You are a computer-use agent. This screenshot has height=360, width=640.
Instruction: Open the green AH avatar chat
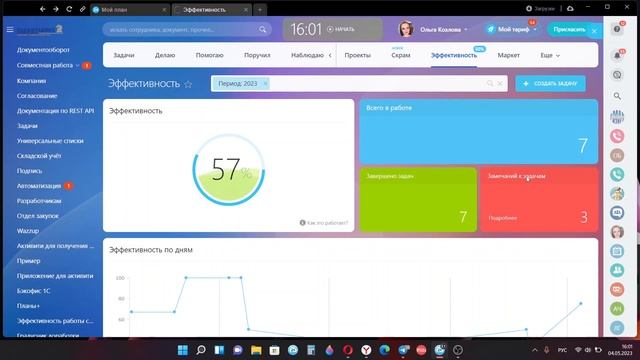tap(617, 309)
